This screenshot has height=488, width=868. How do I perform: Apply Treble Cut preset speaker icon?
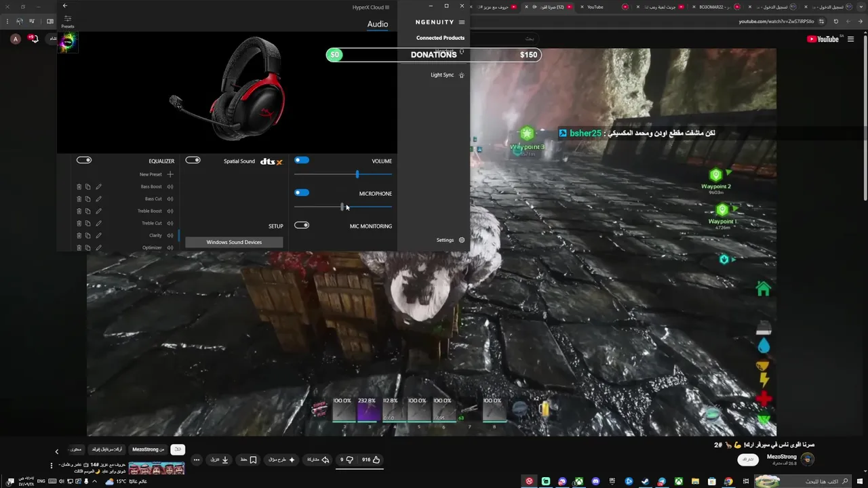tap(170, 224)
